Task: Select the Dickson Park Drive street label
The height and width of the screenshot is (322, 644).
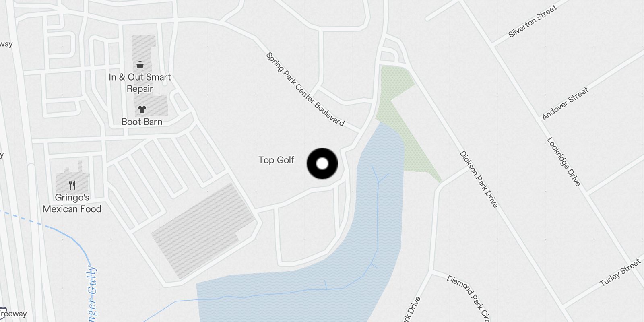Action: 479,179
